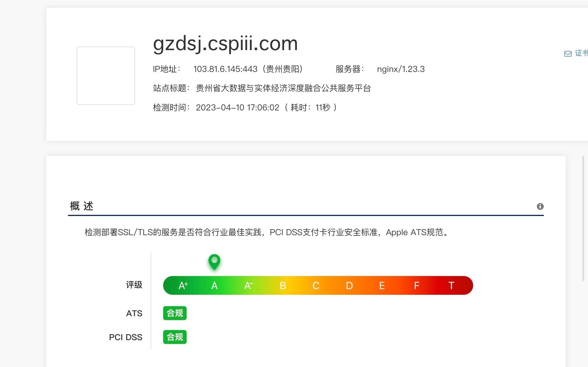Click the gzdsj.cspiii.com domain heading
This screenshot has width=588, height=367.
(x=225, y=44)
